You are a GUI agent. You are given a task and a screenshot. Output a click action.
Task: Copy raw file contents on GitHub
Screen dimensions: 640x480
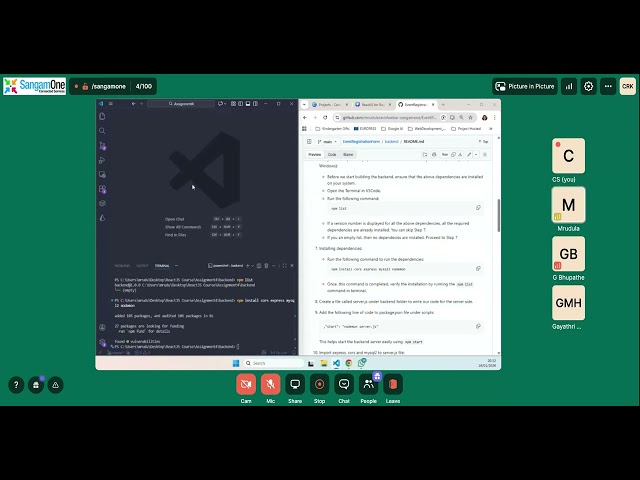[453, 155]
